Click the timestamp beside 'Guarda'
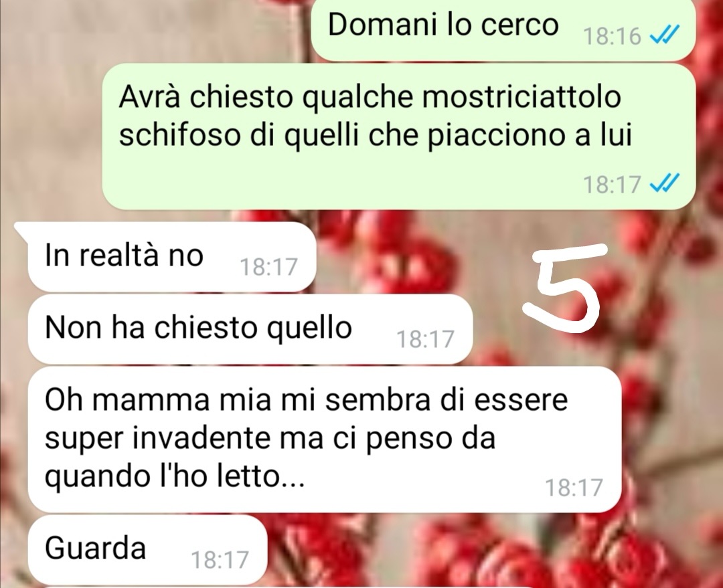The image size is (723, 588). 220,560
